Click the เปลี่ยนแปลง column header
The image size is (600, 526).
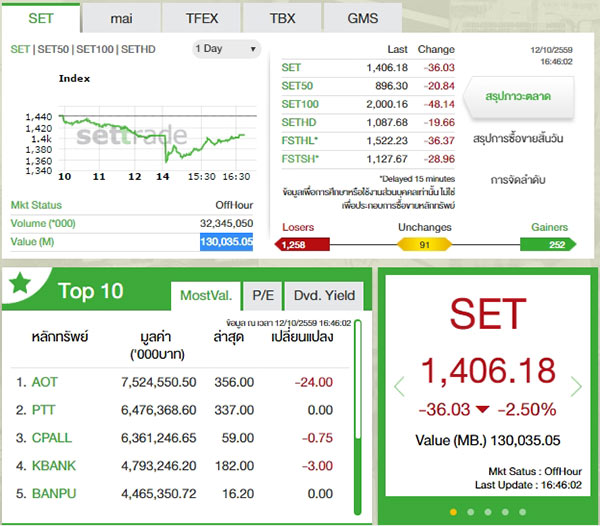pyautogui.click(x=302, y=337)
